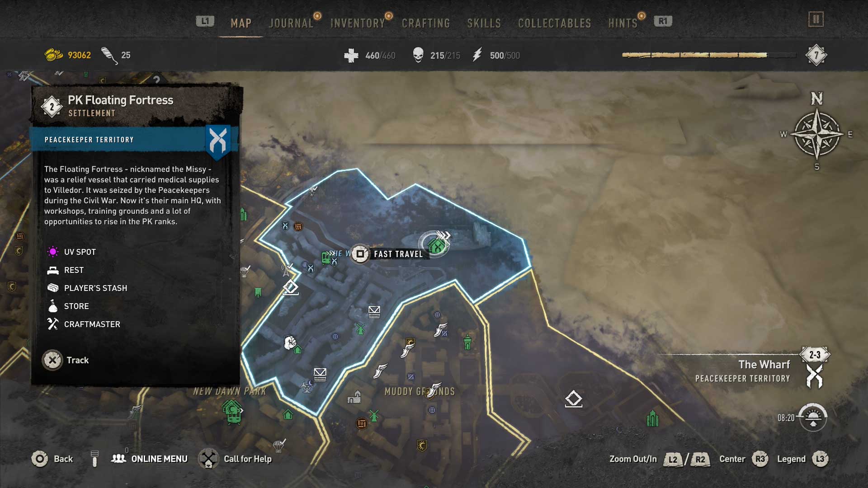This screenshot has width=868, height=488.
Task: Open the map Legend
Action: 802,459
